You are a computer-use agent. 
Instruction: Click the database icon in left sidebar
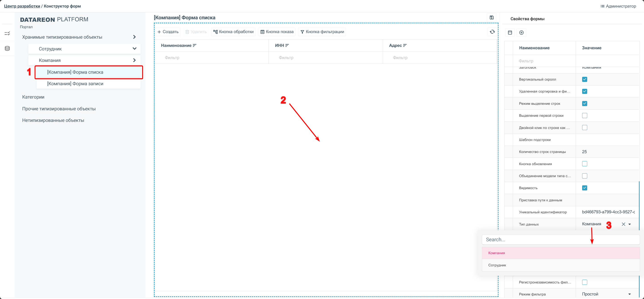pos(7,48)
